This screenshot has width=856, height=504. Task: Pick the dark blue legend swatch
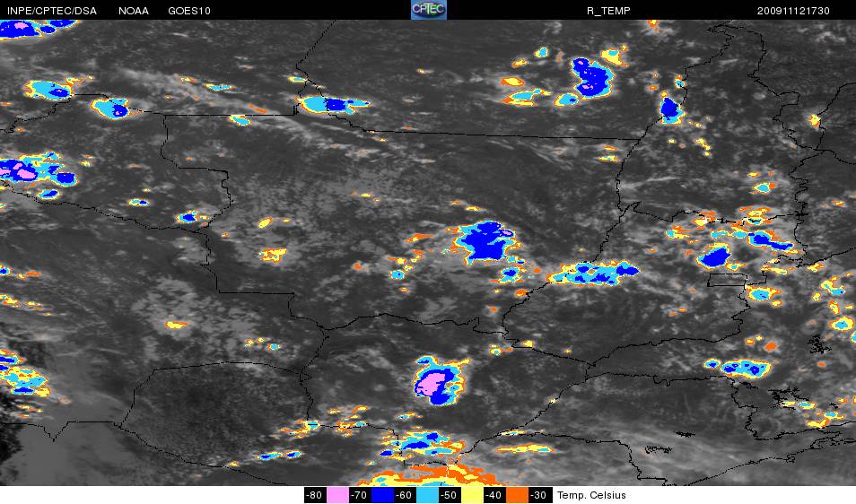(382, 495)
